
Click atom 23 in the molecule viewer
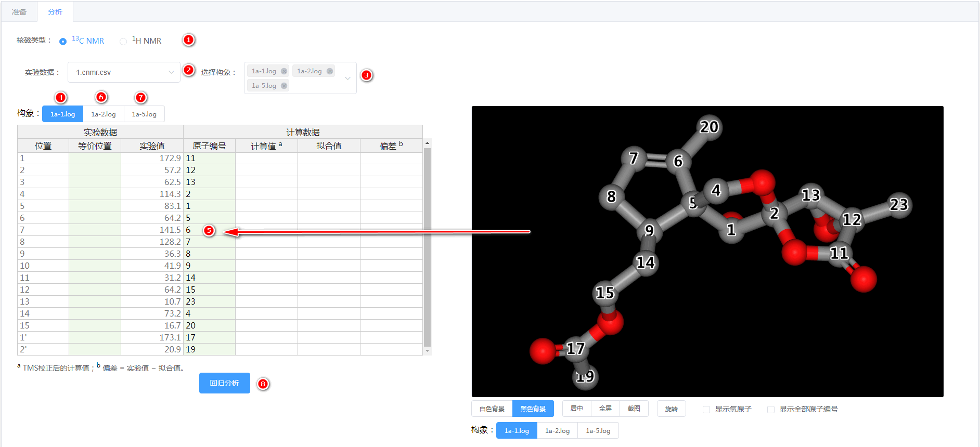(898, 204)
